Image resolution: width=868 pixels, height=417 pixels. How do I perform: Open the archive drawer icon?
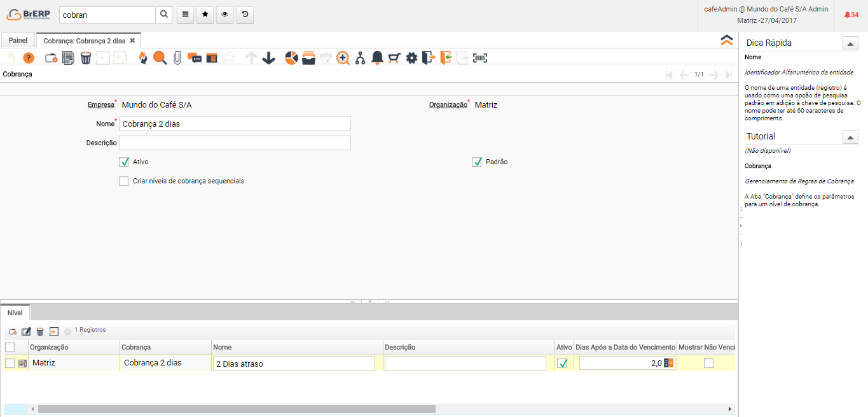coord(308,58)
